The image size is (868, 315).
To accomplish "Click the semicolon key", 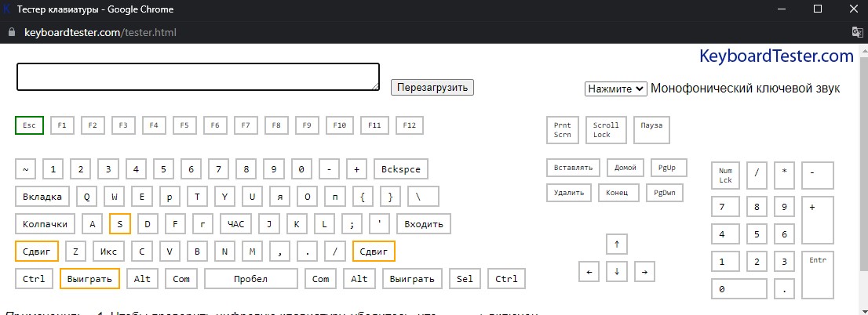I will point(352,224).
